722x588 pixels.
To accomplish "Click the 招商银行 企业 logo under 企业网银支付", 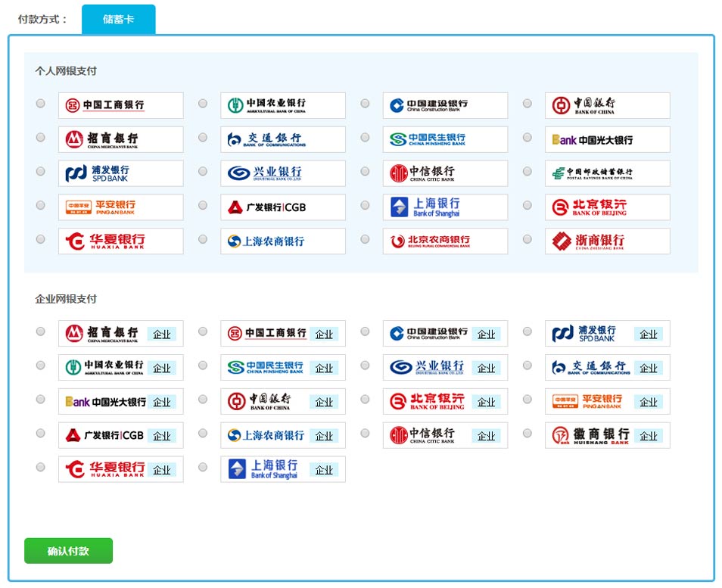I will (x=120, y=334).
